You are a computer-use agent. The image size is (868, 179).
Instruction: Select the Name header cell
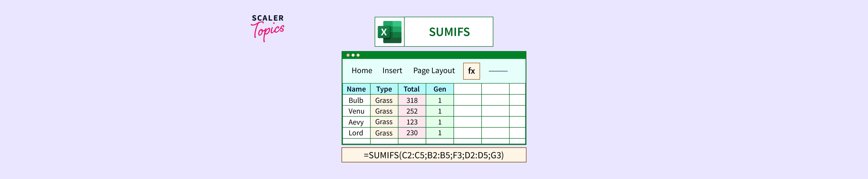pyautogui.click(x=356, y=89)
